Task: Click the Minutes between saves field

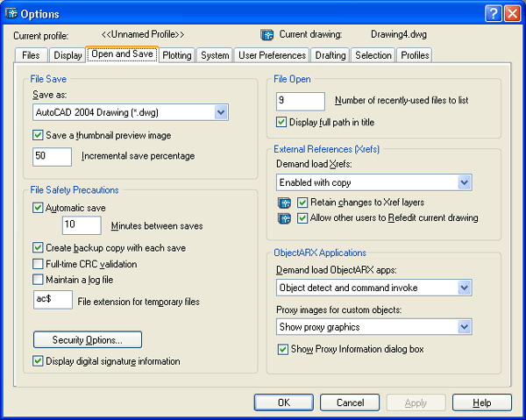Action: coord(81,225)
